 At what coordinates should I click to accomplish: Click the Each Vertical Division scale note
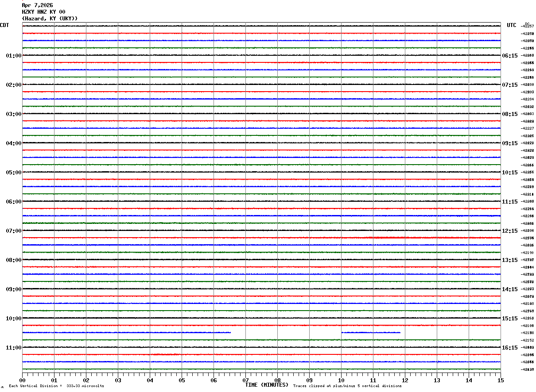click(56, 386)
